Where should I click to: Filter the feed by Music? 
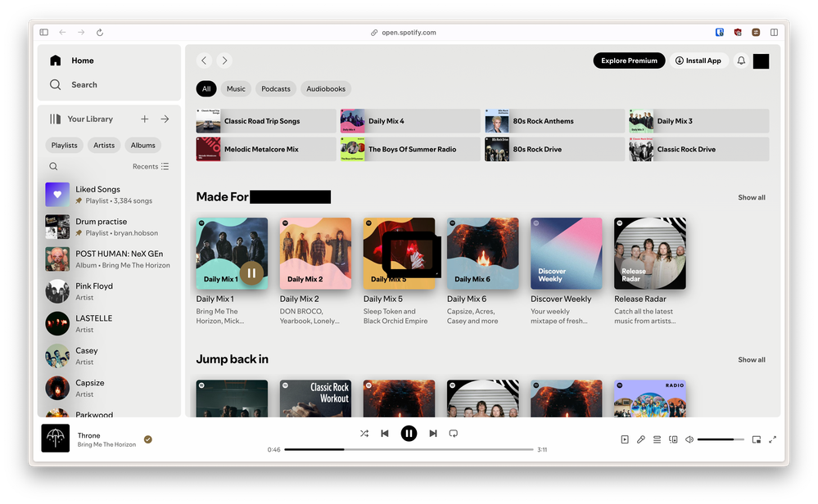pyautogui.click(x=236, y=88)
